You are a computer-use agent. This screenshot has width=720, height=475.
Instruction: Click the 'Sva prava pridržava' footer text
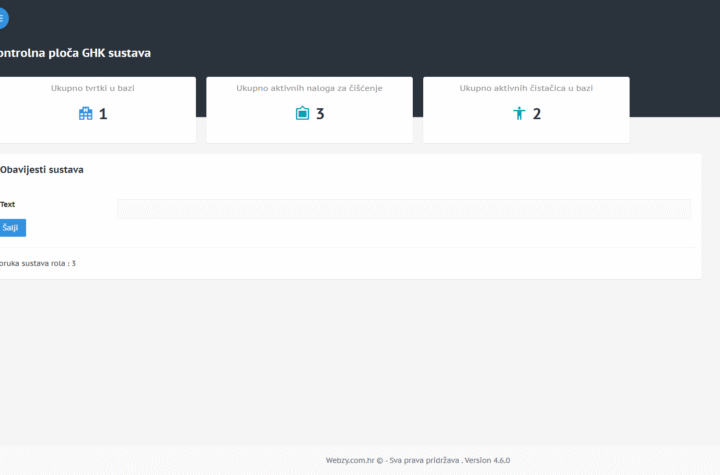point(423,460)
